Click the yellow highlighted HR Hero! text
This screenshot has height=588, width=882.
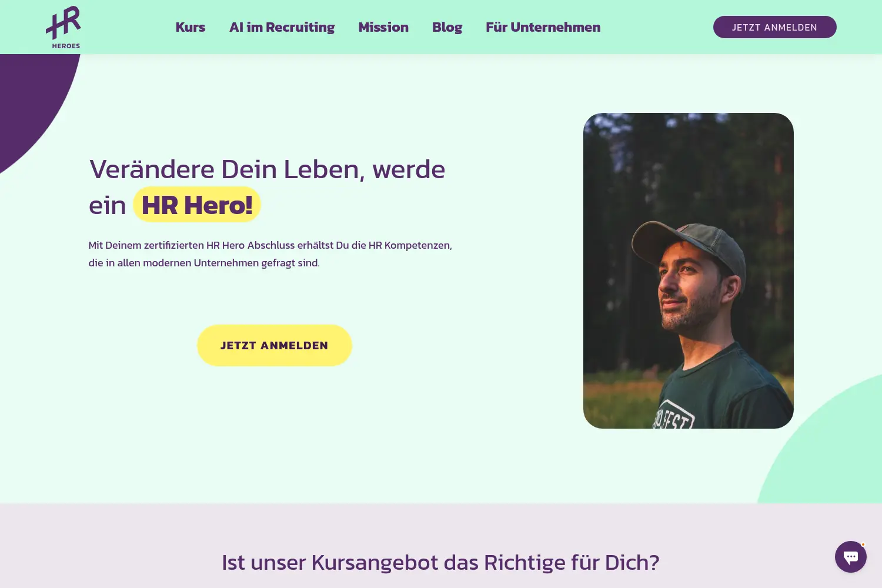(197, 205)
